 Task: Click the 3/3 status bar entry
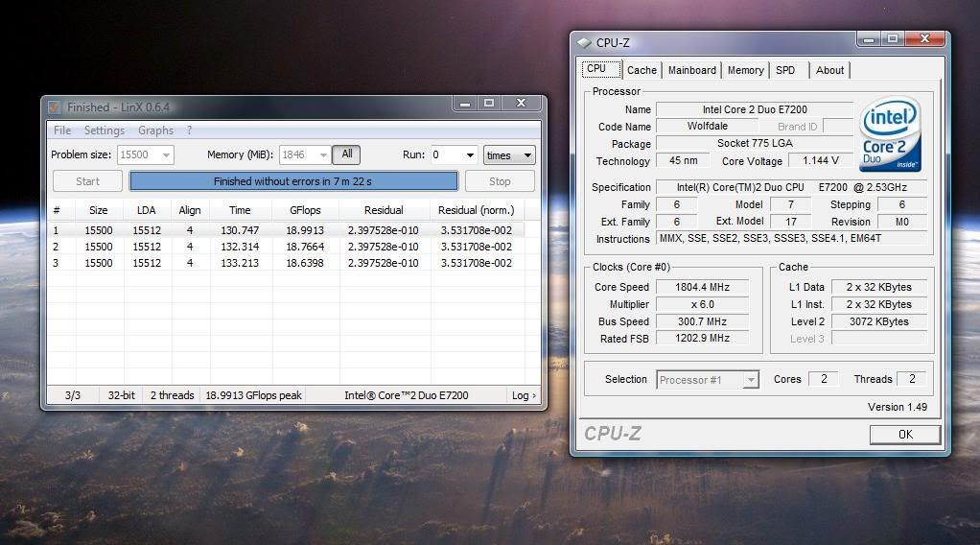coord(73,395)
